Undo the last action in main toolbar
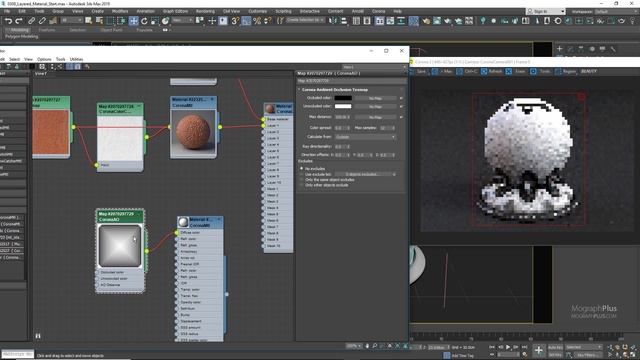Viewport: 640px width, 360px height. 8,21
